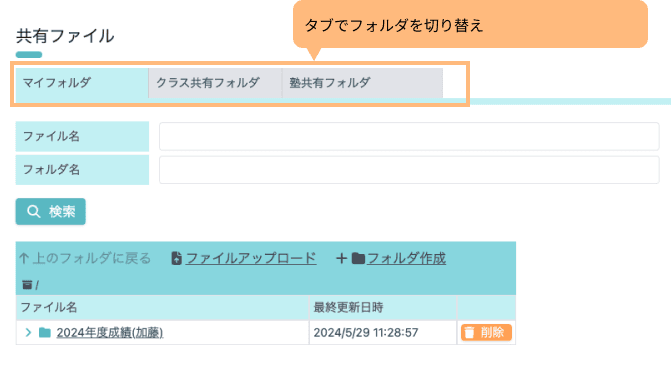Click the up arrow icon beside 上のフォルダに戻る
The height and width of the screenshot is (375, 671).
click(x=24, y=258)
